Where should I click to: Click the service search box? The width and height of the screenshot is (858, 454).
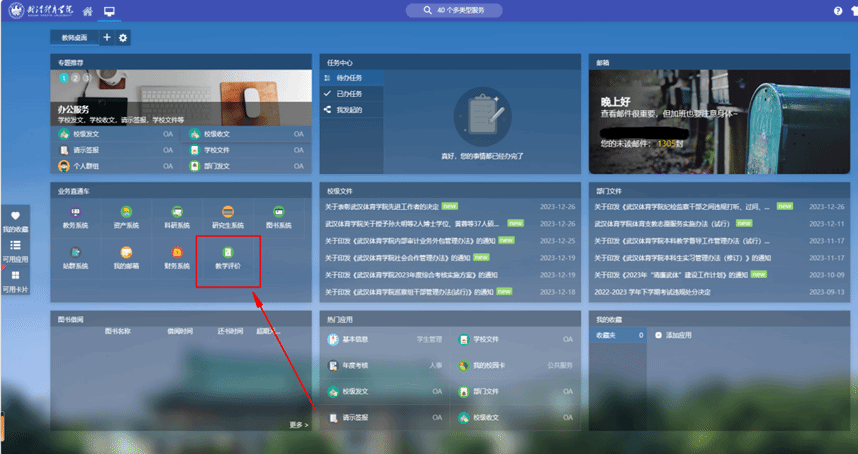click(x=461, y=10)
